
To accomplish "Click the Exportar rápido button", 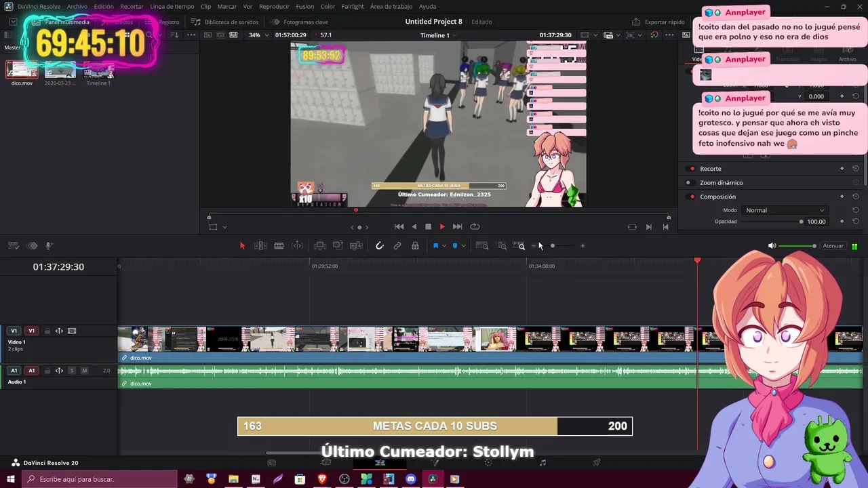I will tap(658, 22).
